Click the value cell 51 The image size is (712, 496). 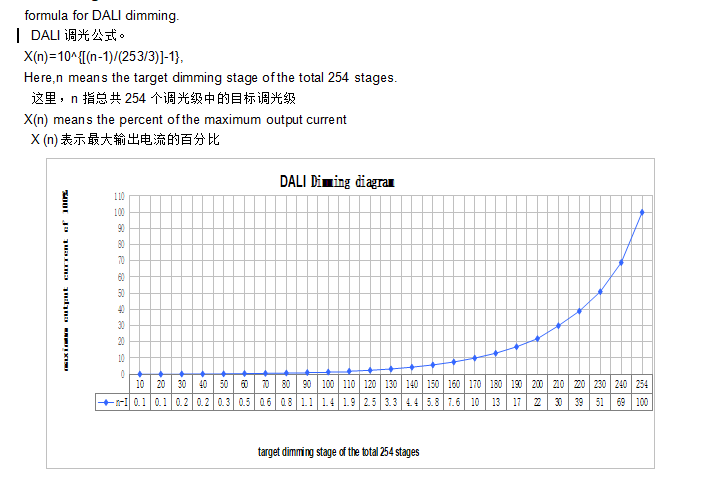point(600,402)
